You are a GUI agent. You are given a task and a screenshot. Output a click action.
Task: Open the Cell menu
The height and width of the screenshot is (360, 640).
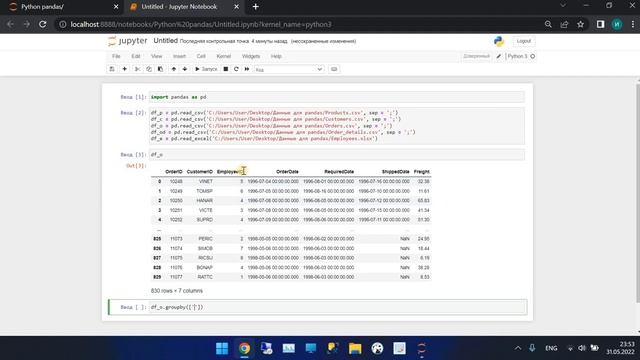(201, 56)
